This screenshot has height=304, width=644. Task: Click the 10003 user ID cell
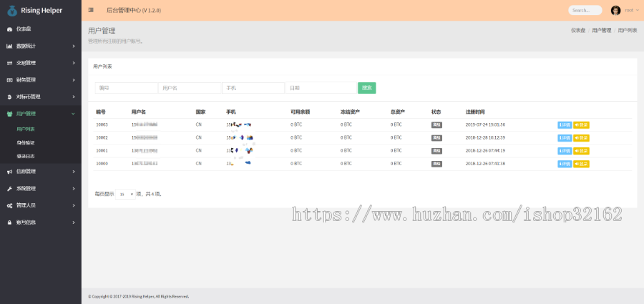[x=102, y=124]
